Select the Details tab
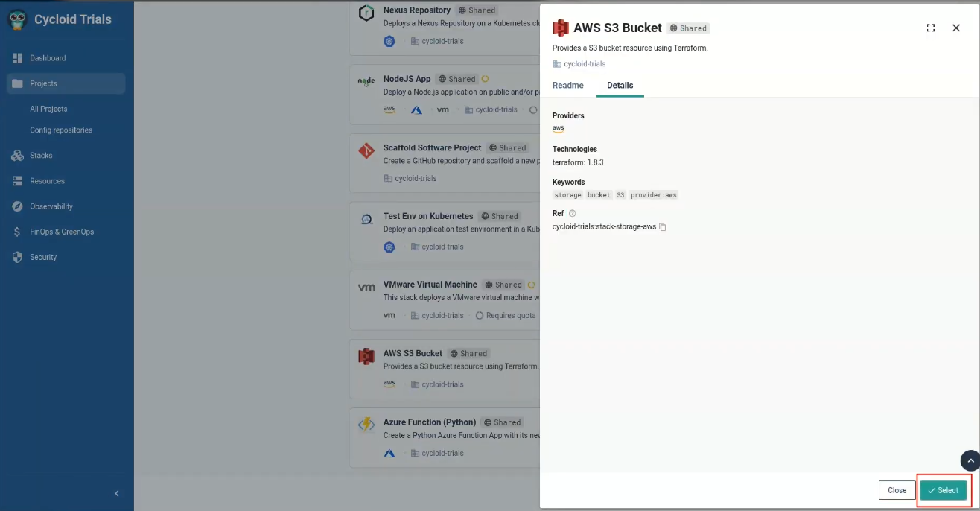This screenshot has height=511, width=980. tap(620, 86)
